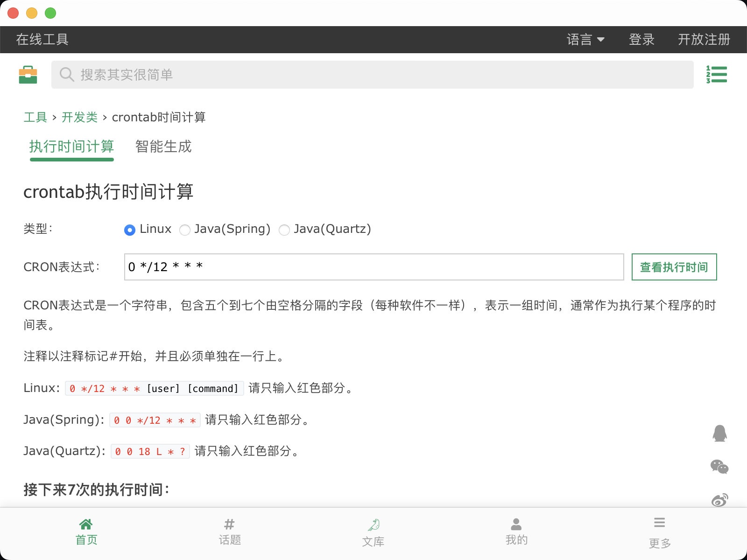Click the QQ penguin share icon

click(x=719, y=433)
